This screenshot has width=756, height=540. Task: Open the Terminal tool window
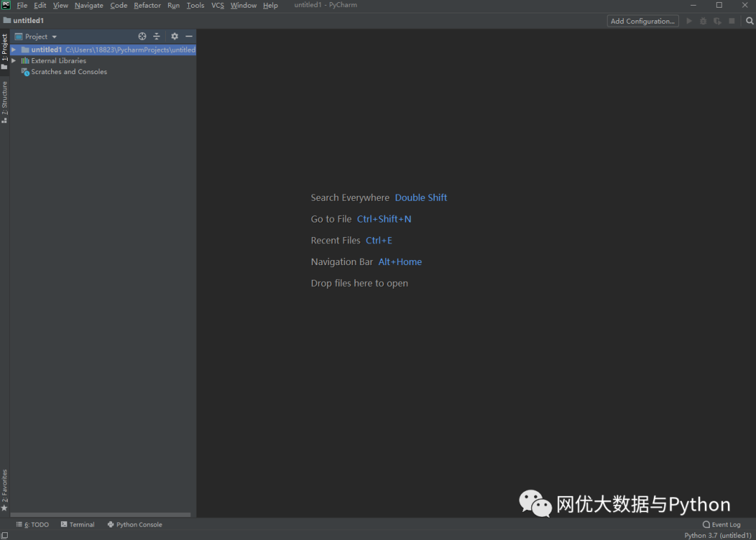click(x=78, y=525)
